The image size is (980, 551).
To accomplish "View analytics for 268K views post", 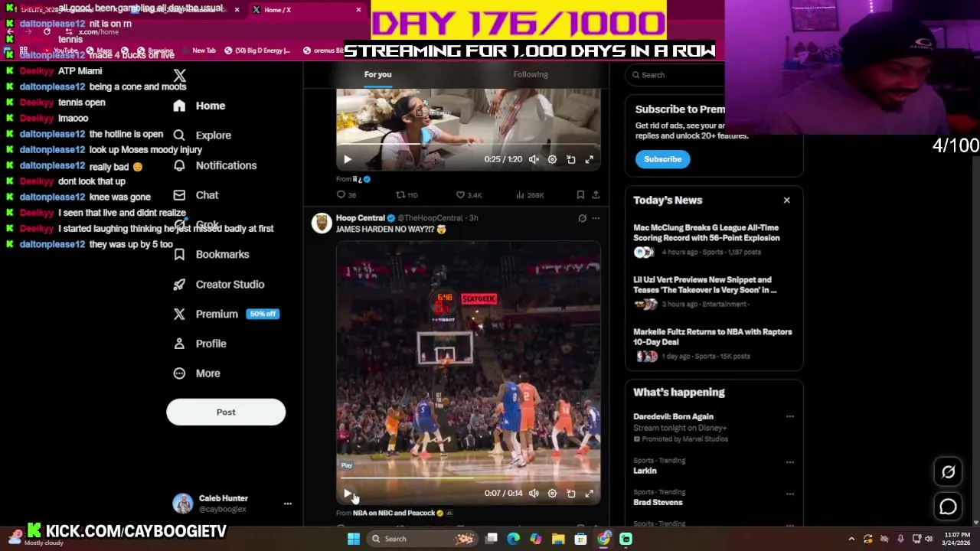I will 530,195.
